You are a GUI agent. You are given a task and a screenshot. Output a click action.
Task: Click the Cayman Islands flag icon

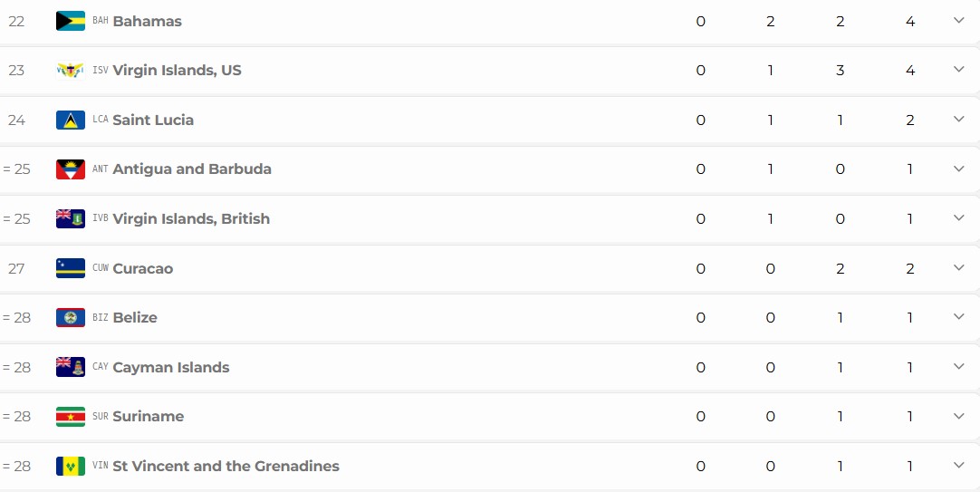(x=71, y=367)
